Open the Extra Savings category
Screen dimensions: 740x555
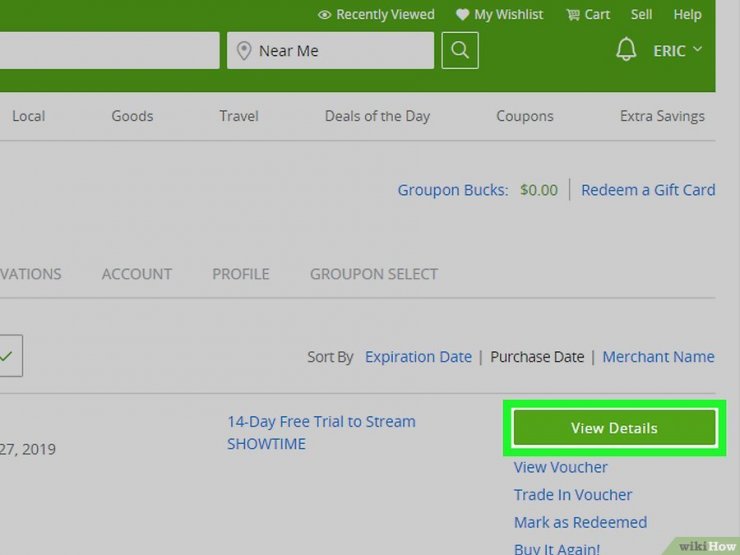pyautogui.click(x=662, y=116)
